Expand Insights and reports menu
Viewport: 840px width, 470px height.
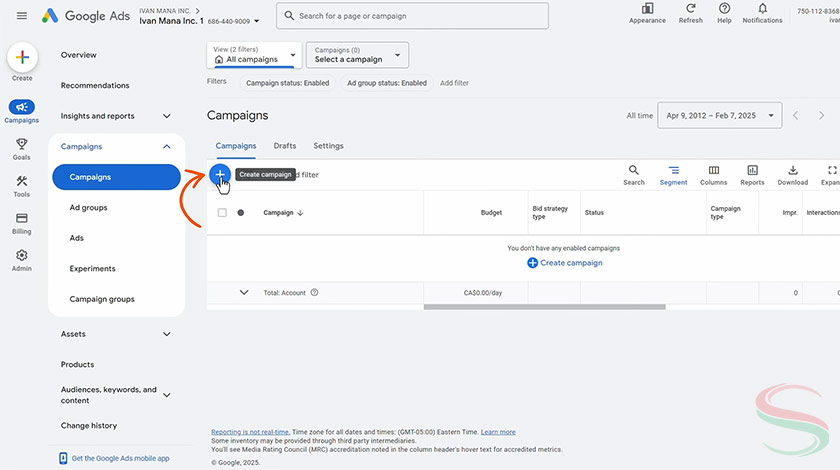[167, 116]
